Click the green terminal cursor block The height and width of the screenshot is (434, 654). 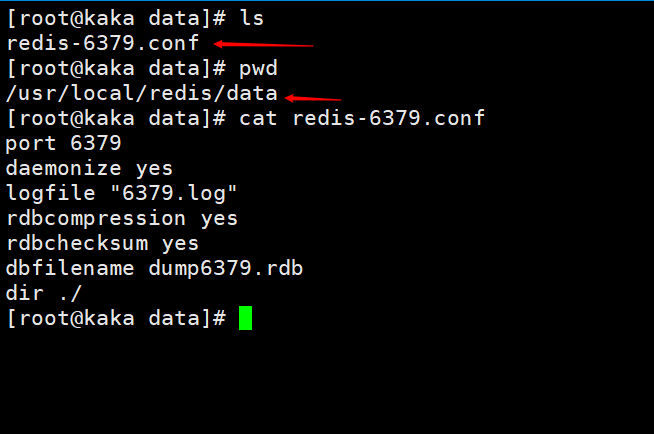point(245,318)
